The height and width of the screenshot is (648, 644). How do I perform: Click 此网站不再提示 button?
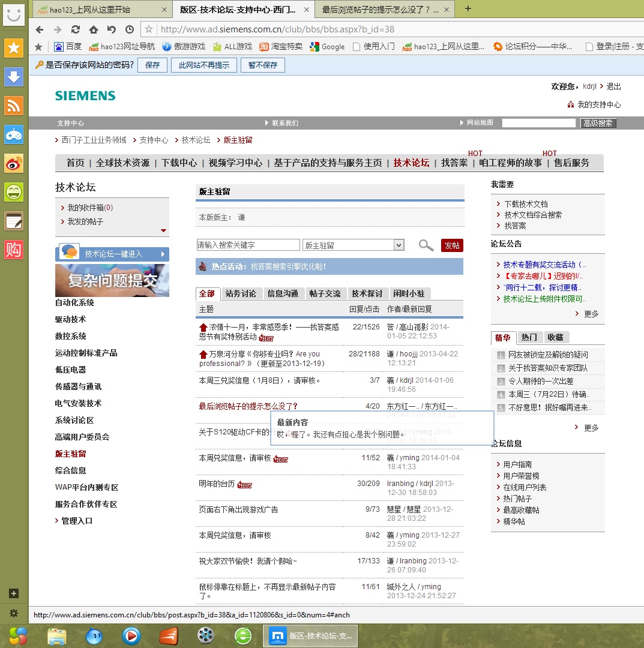[x=204, y=65]
